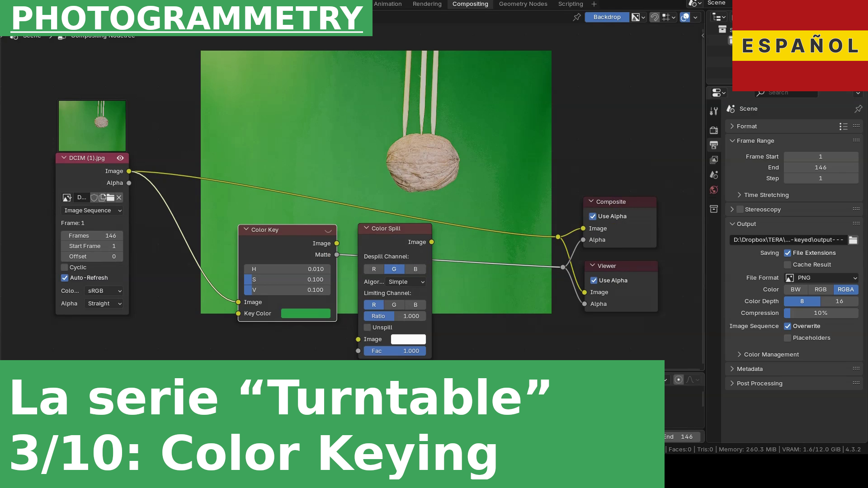Image resolution: width=868 pixels, height=488 pixels.
Task: Open the Scene properties tab icon
Action: (x=714, y=175)
